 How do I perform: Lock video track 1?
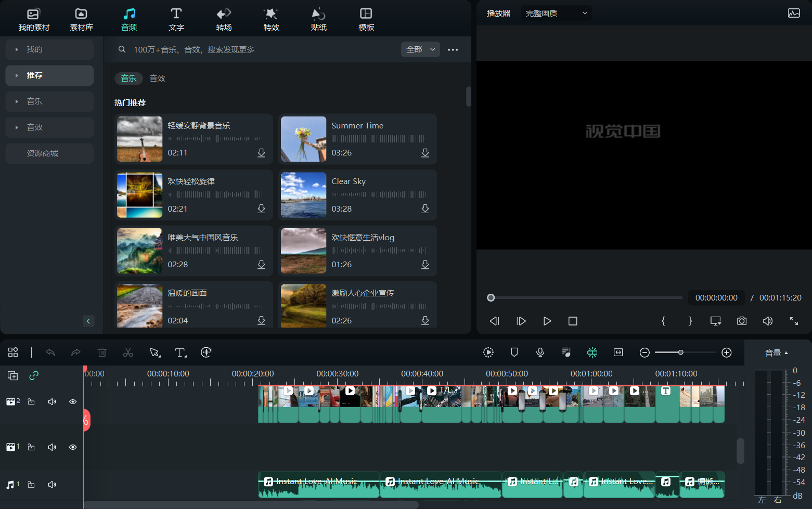(31, 447)
